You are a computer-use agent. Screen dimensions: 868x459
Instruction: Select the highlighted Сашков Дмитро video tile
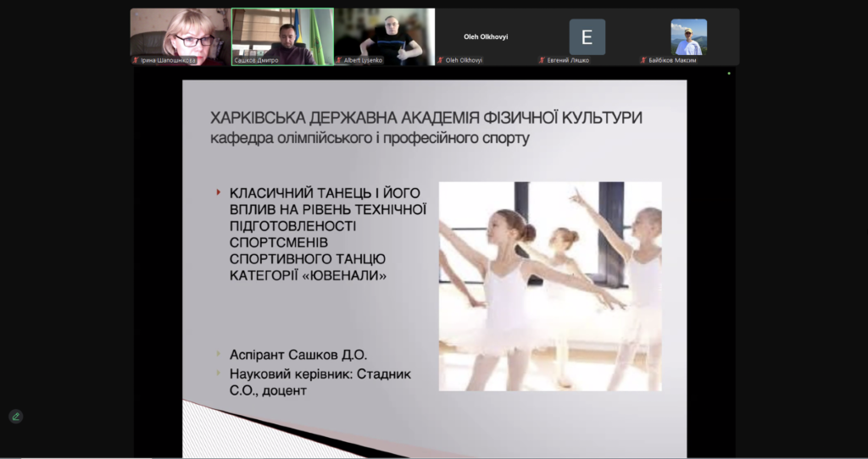(282, 37)
